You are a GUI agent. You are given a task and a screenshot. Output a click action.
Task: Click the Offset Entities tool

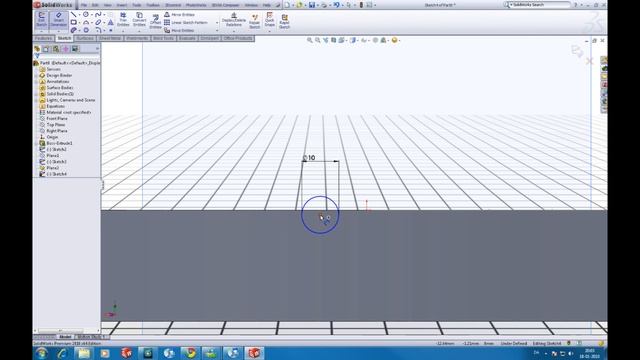click(x=156, y=21)
